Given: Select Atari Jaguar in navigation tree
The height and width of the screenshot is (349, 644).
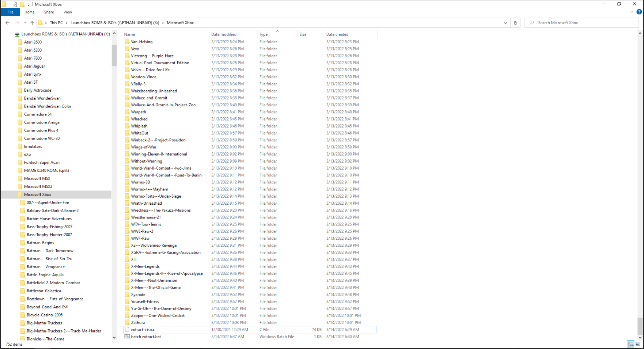Looking at the screenshot, I should [34, 66].
